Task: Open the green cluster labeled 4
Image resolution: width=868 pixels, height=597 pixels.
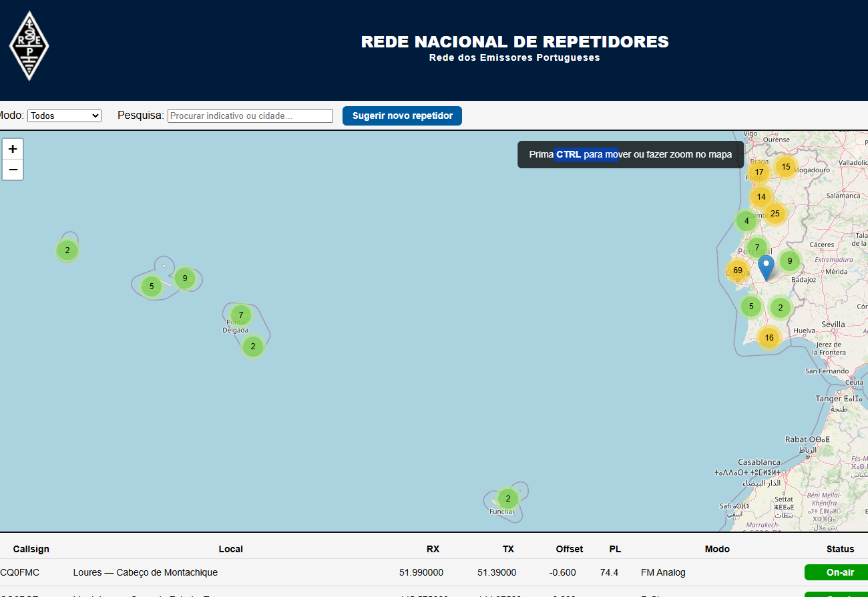Action: point(746,220)
